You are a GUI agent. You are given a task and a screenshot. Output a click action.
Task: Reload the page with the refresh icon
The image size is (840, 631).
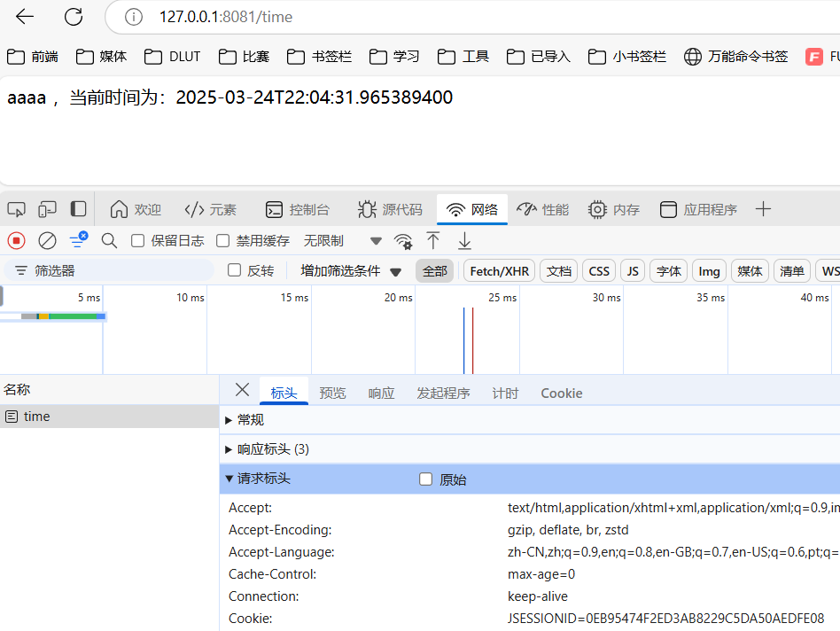(74, 17)
